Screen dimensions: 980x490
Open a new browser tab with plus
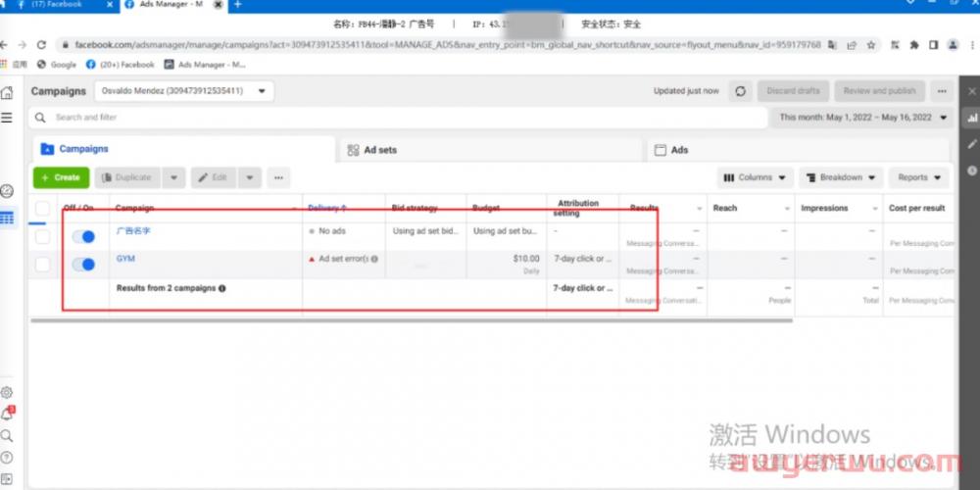click(x=237, y=5)
